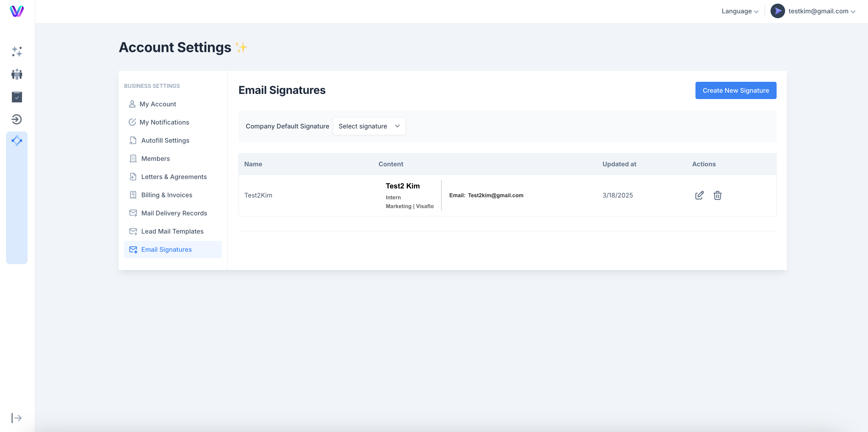Click the Letters & Agreements file icon

click(x=133, y=177)
